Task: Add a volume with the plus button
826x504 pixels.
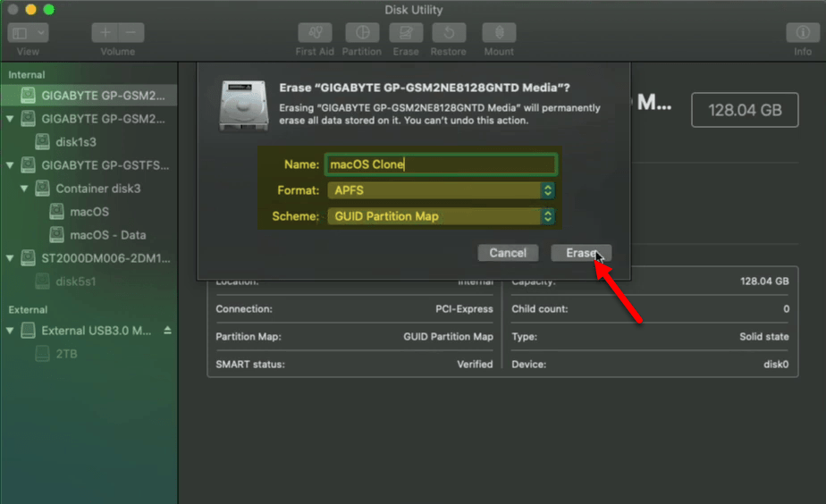Action: tap(105, 33)
